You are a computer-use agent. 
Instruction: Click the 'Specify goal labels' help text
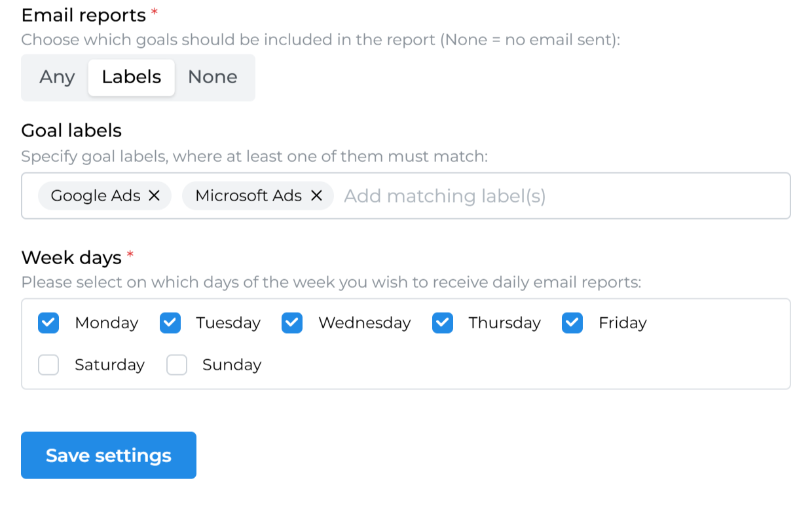254,157
